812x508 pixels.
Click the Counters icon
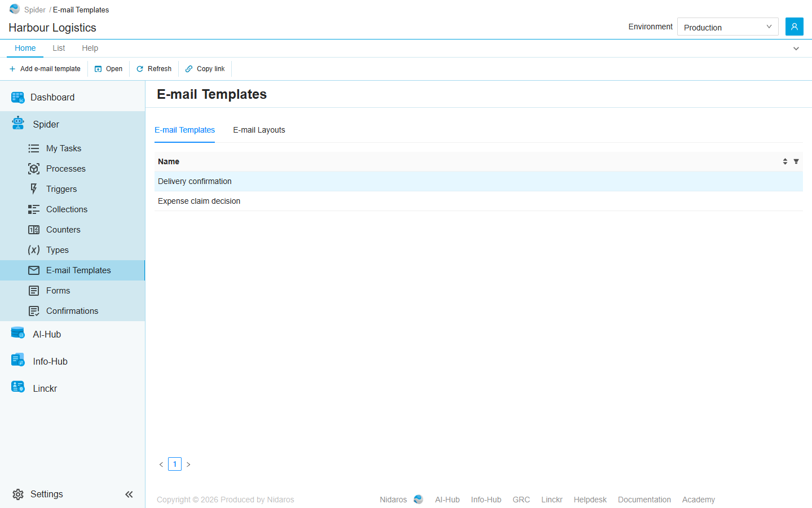pos(34,230)
